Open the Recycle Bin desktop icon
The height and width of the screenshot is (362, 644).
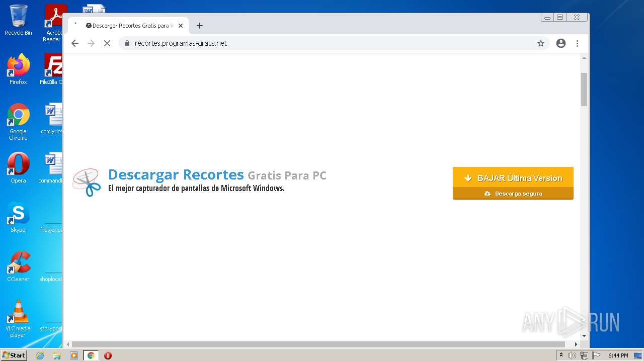(18, 20)
